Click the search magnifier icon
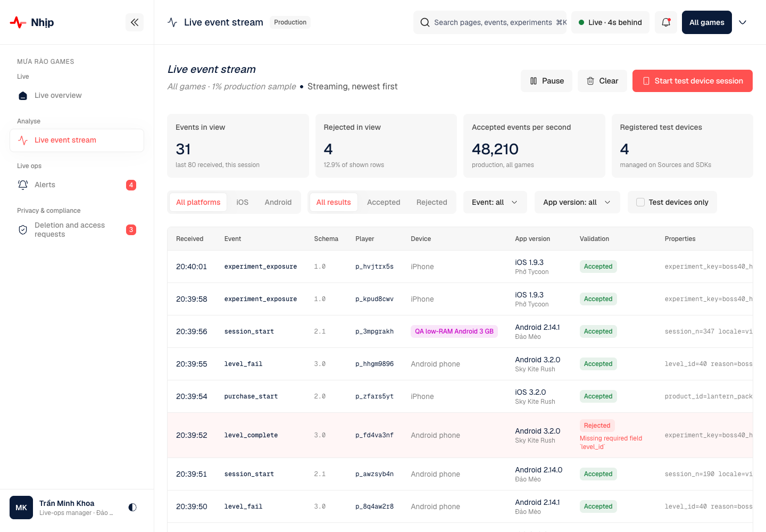This screenshot has width=766, height=532. (425, 22)
